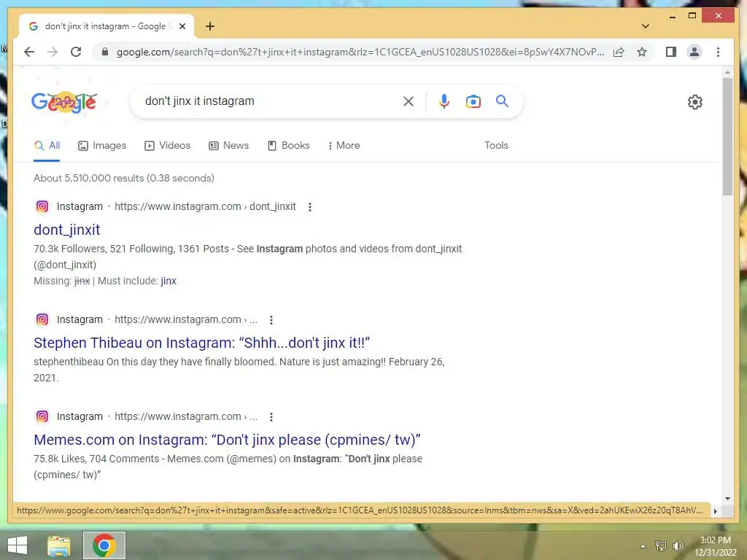
Task: Open the dont_jinxit result link
Action: tap(66, 230)
